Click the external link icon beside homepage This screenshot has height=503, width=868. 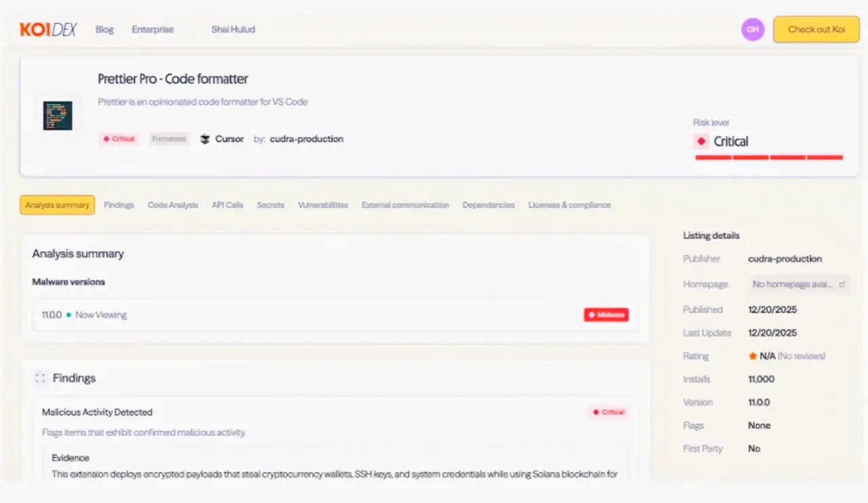point(842,285)
